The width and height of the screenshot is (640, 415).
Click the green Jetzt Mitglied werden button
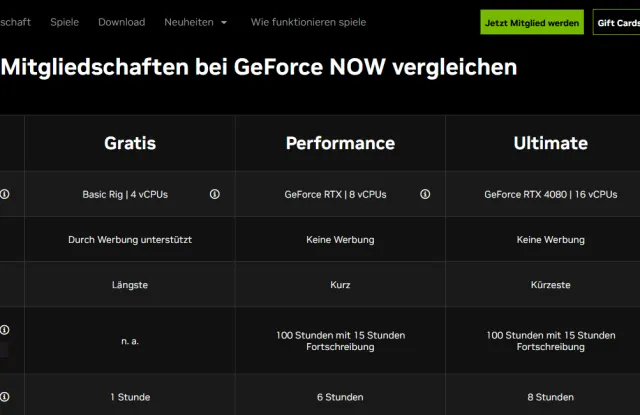point(531,22)
